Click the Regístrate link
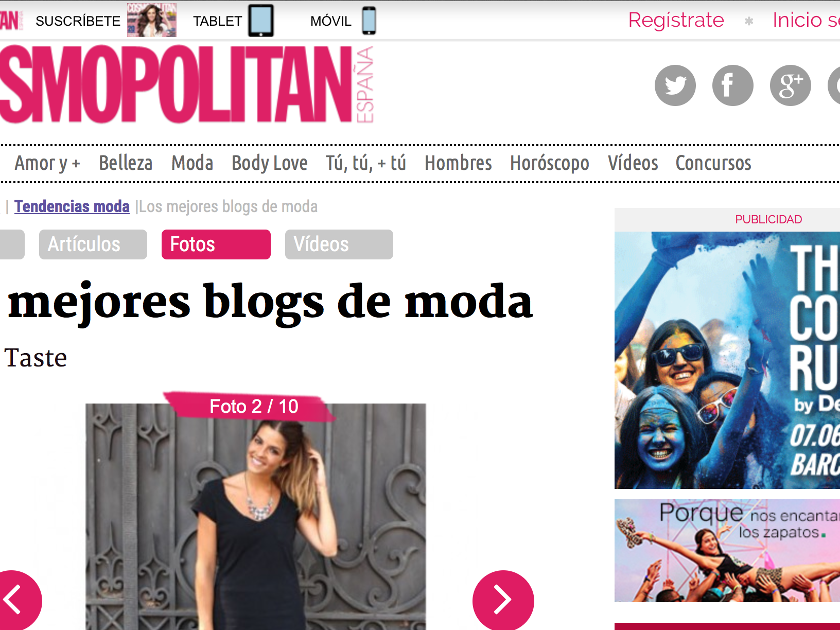 coord(676,20)
